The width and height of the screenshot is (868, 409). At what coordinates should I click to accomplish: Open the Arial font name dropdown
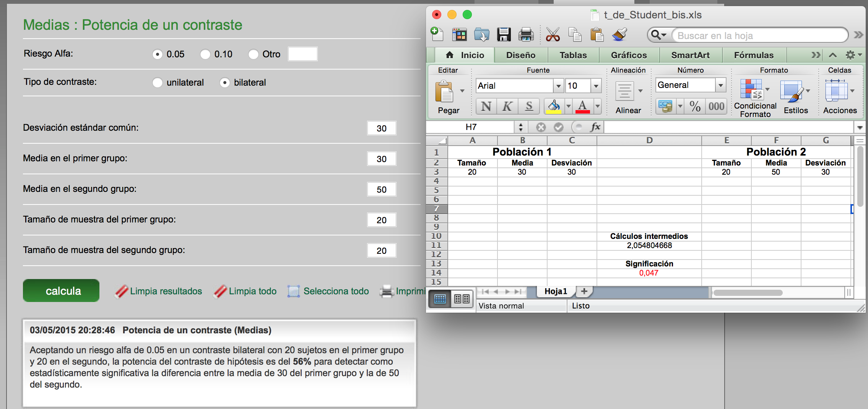[x=558, y=86]
